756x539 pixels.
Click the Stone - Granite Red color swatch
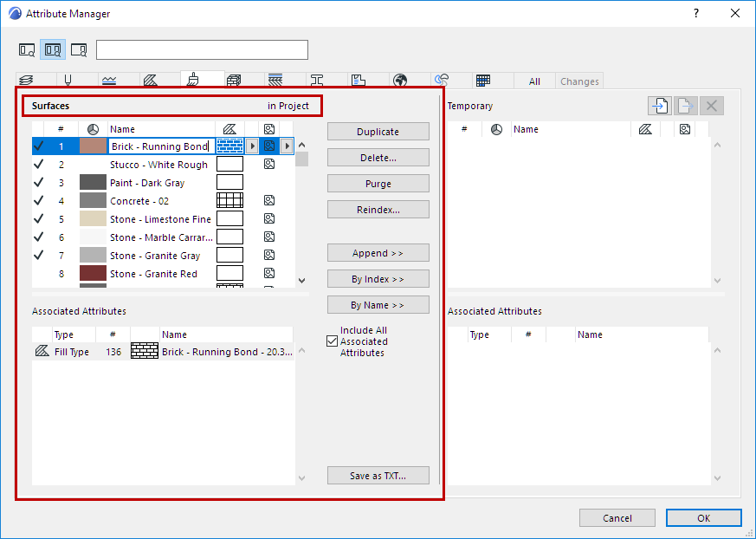pyautogui.click(x=93, y=273)
